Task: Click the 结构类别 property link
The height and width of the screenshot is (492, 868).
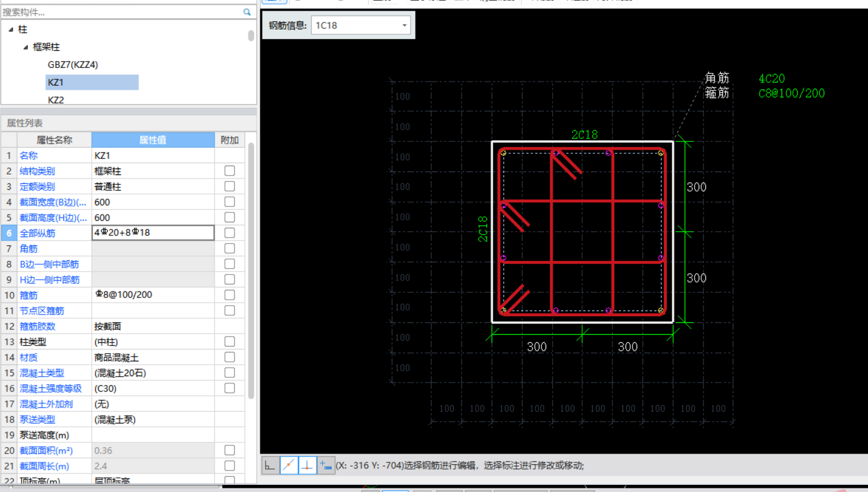Action: coord(37,171)
